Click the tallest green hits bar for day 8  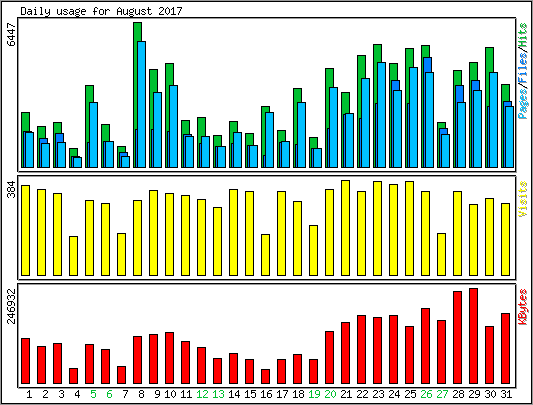click(137, 32)
